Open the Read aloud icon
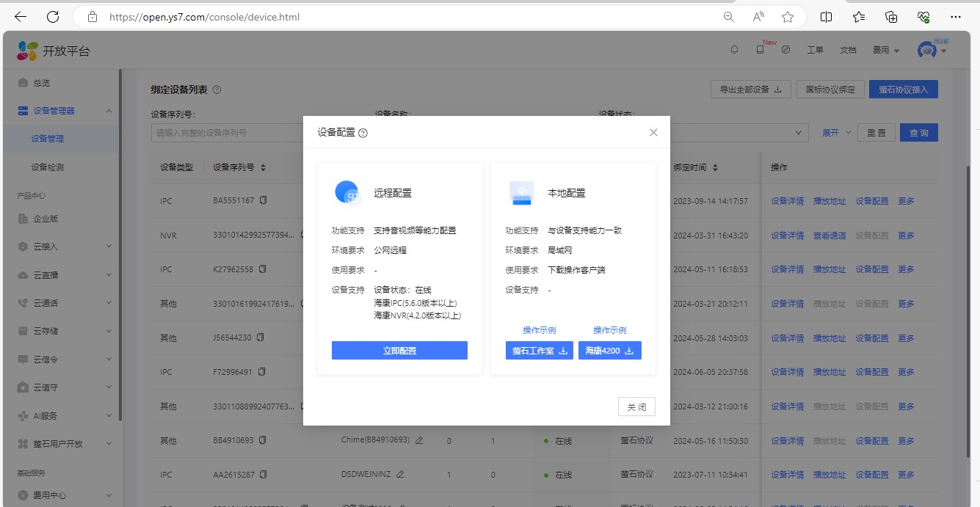This screenshot has width=980, height=507. [x=759, y=16]
